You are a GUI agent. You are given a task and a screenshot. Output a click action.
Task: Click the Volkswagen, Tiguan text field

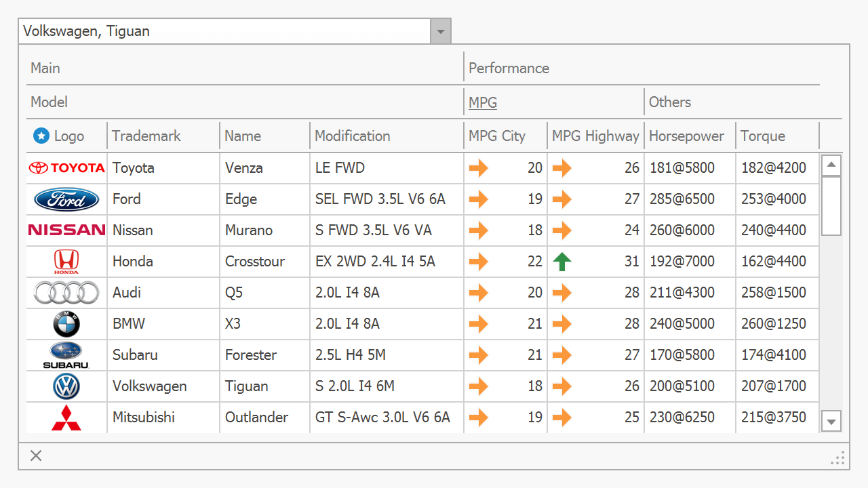coord(224,31)
